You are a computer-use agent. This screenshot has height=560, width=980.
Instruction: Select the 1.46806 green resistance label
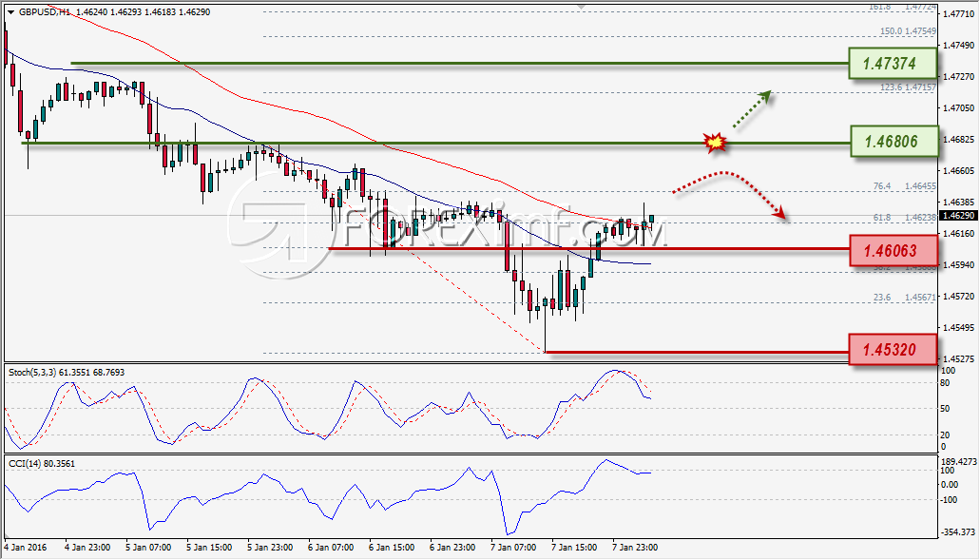(894, 142)
